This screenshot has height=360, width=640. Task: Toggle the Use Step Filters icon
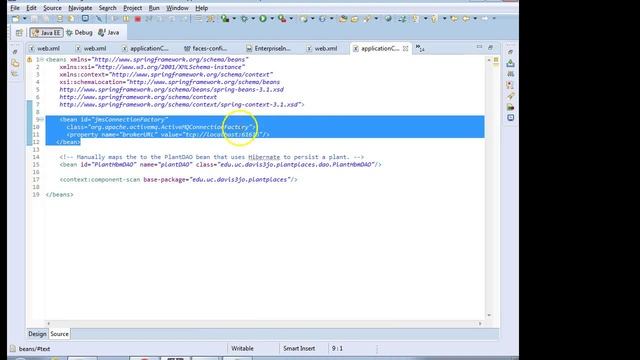click(x=211, y=19)
